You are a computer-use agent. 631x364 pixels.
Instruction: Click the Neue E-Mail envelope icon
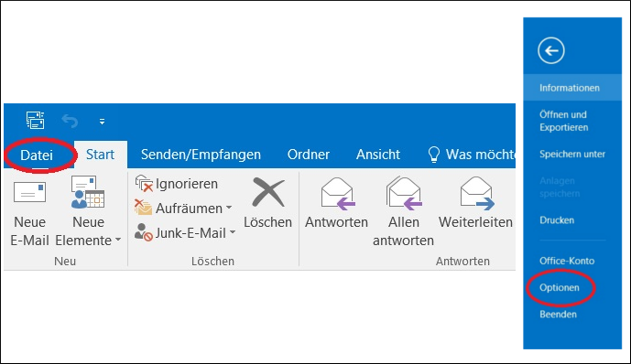(30, 192)
